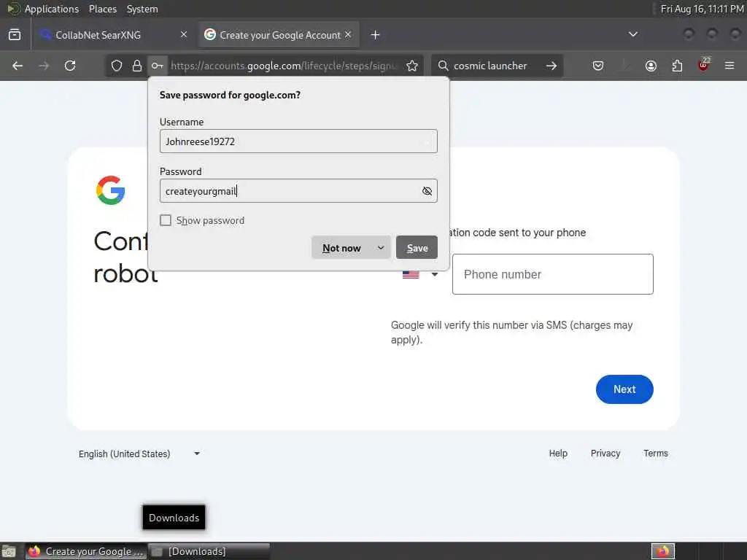
Task: Click the Create your Google taskbar entry
Action: 87,551
